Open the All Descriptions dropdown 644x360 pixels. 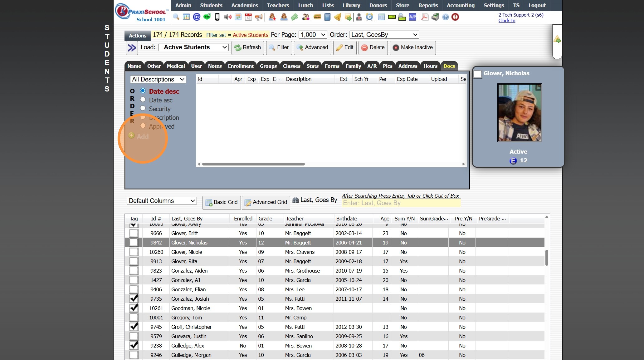click(158, 79)
